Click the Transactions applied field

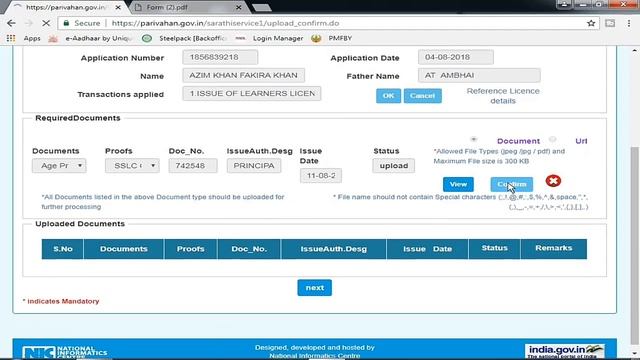252,93
